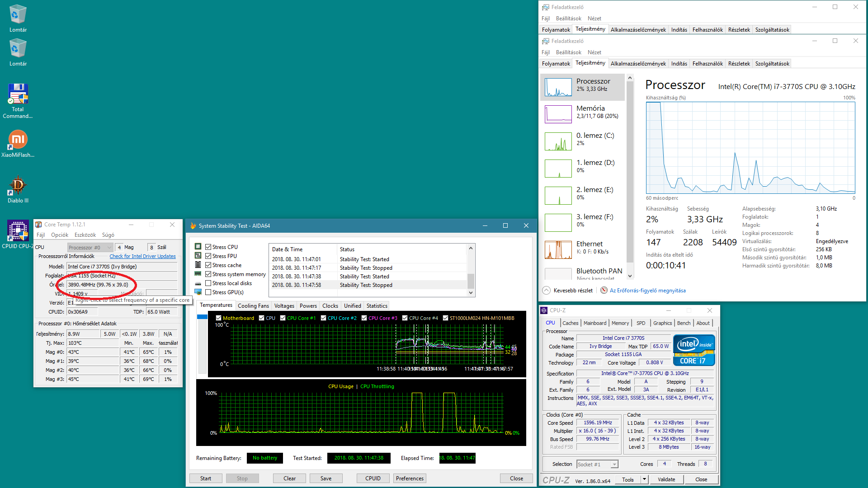Screen dimensions: 868x488
Task: Click Stress GPU monitor icon
Action: 198,292
